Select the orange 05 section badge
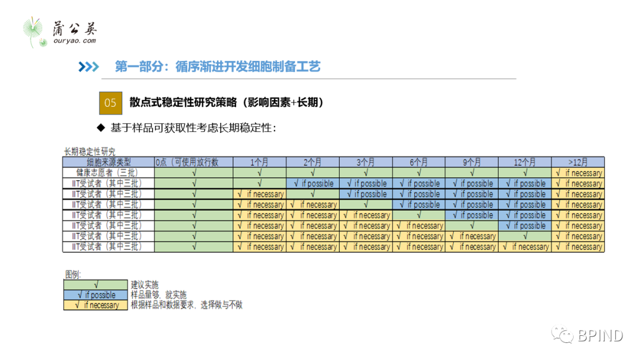The width and height of the screenshot is (644, 362). click(x=110, y=103)
